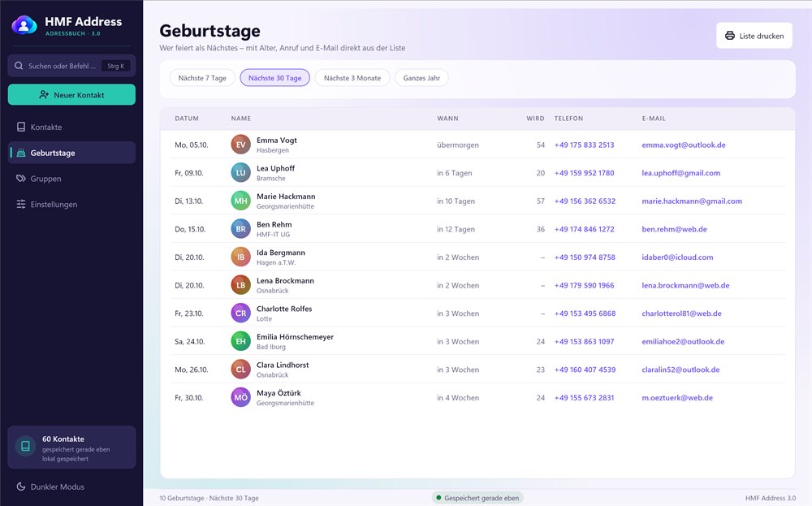
Task: Call +49 156 362 6532
Action: [585, 201]
